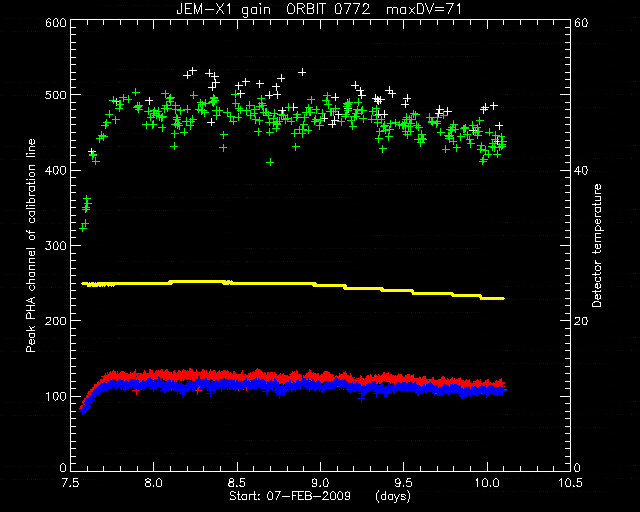Click the 9.0 tick label on time axis

tap(320, 483)
